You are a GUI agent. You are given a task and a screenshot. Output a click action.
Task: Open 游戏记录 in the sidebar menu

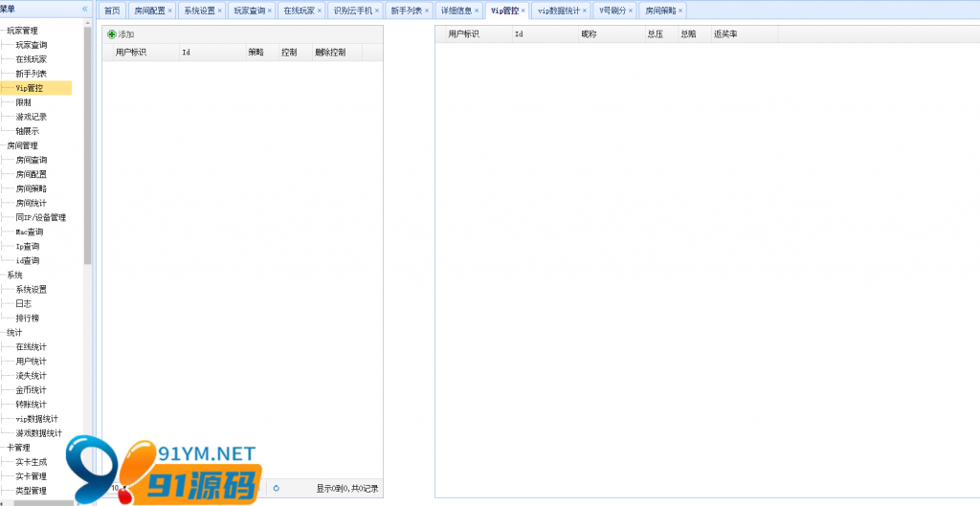point(32,117)
